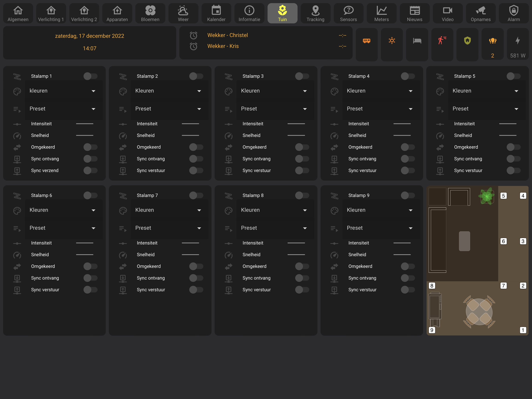The image size is (532, 399).
Task: Click the caravan status icon
Action: click(x=366, y=41)
